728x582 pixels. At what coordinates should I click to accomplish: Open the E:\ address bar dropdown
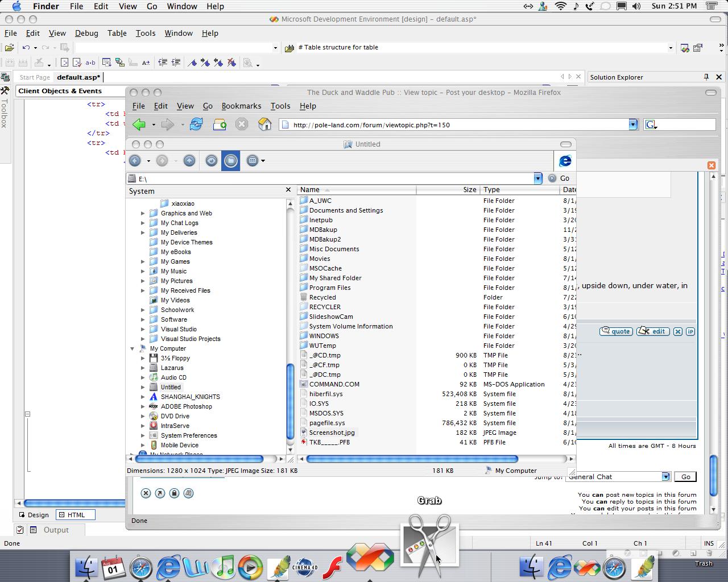pos(537,178)
